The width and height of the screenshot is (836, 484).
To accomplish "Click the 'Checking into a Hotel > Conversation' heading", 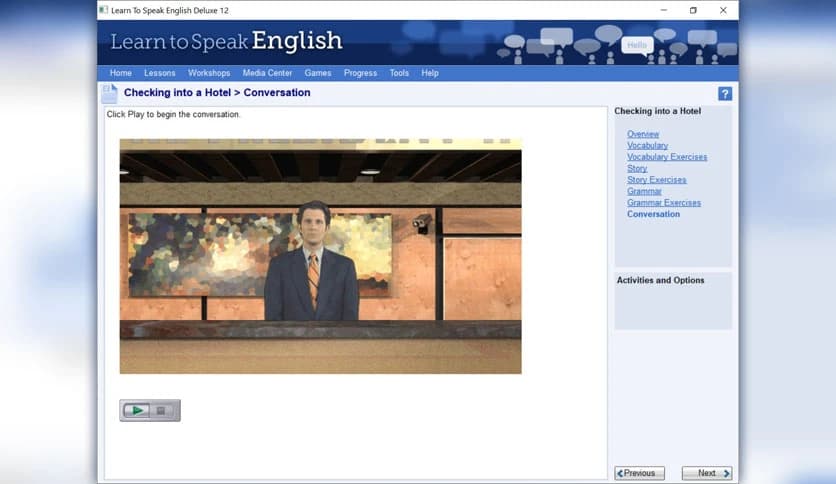I will click(217, 93).
